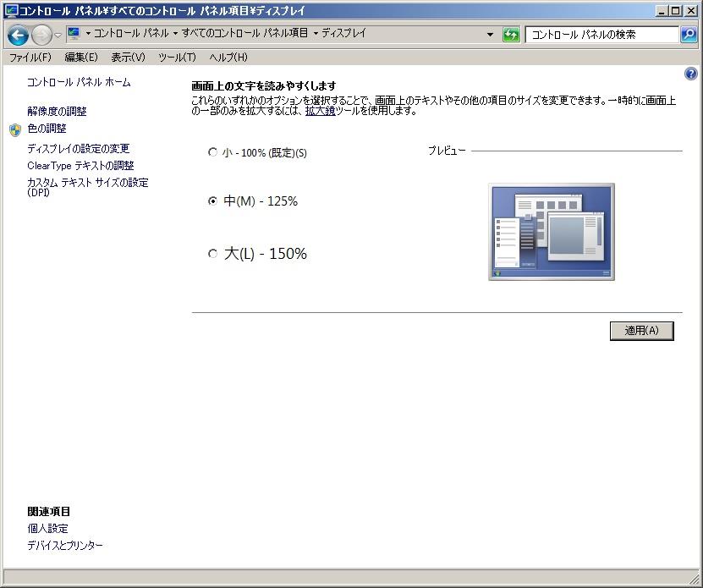Expand the dropdown arrow before すべてのコントロール パネル項目
This screenshot has width=703, height=588.
click(175, 34)
